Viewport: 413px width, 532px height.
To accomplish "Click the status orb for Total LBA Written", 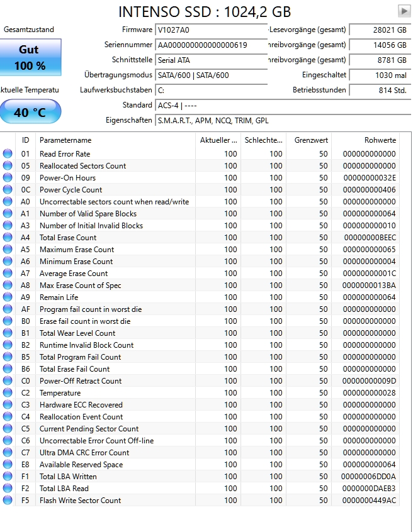I will [8, 477].
